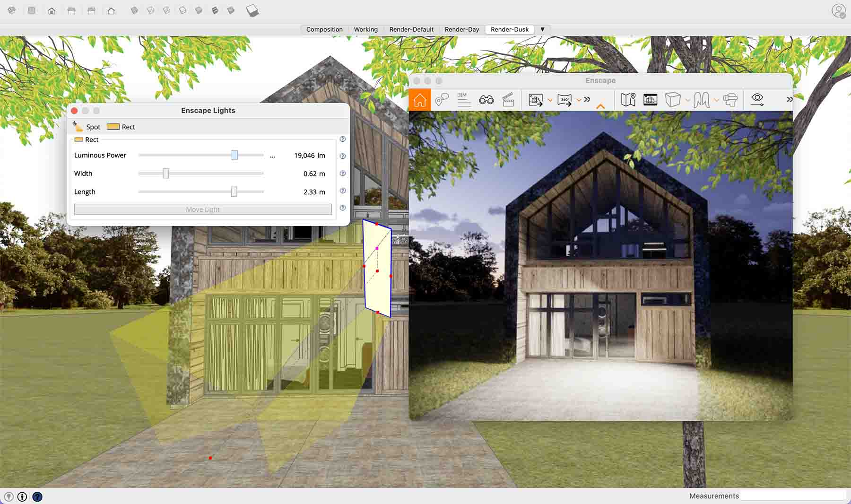This screenshot has width=851, height=504.
Task: Select the Rect light type
Action: pos(121,127)
